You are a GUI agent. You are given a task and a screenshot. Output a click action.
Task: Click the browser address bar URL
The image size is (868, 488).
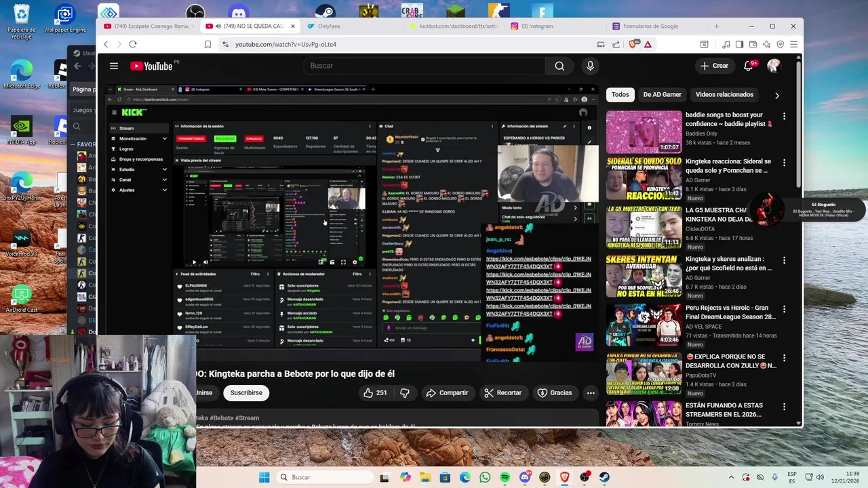(285, 44)
